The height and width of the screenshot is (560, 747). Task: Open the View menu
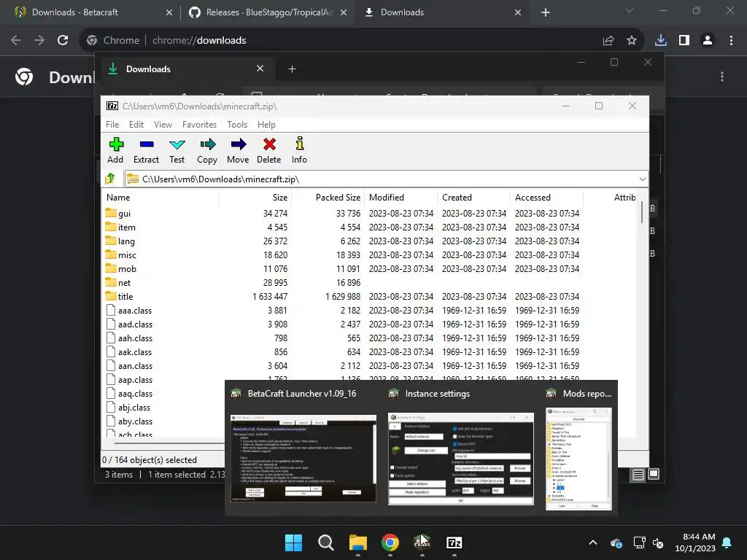[x=163, y=124]
